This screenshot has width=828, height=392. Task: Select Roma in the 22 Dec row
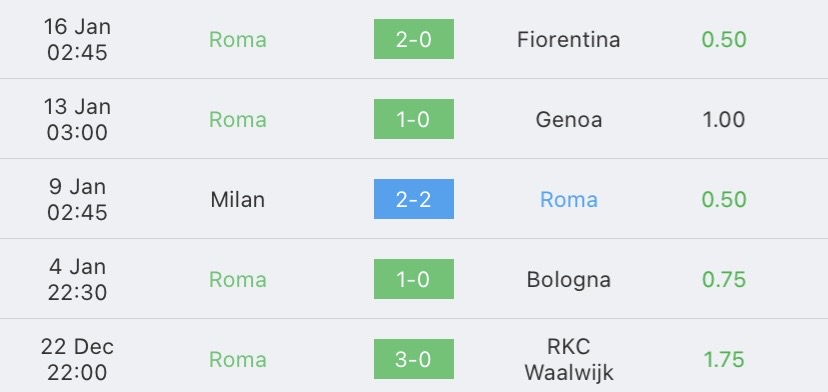click(x=238, y=360)
